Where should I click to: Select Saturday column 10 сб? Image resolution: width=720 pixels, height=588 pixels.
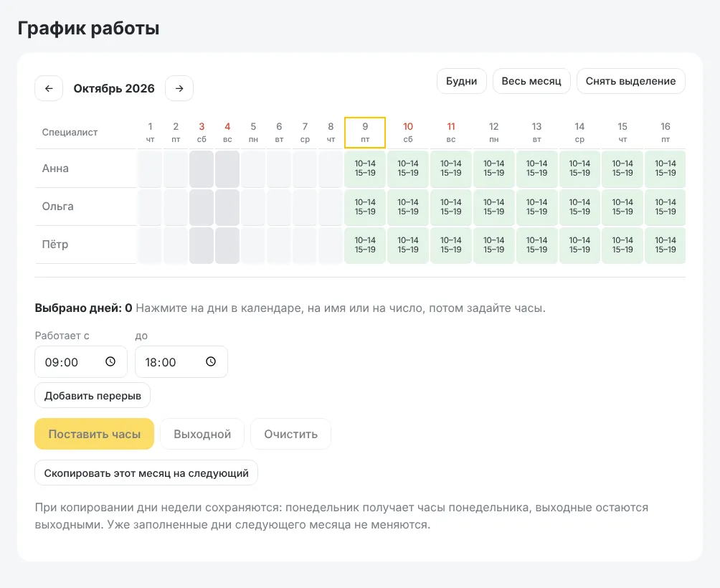click(x=408, y=132)
